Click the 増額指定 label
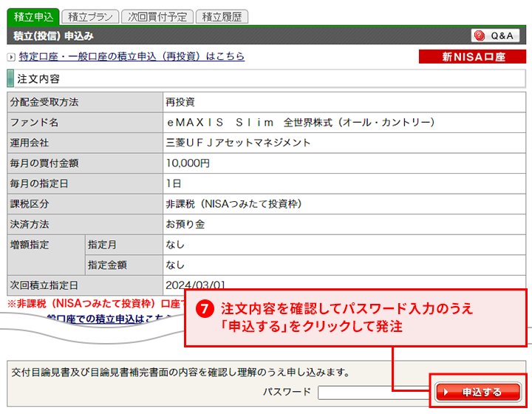Viewport: 532px width, 414px height. point(30,245)
